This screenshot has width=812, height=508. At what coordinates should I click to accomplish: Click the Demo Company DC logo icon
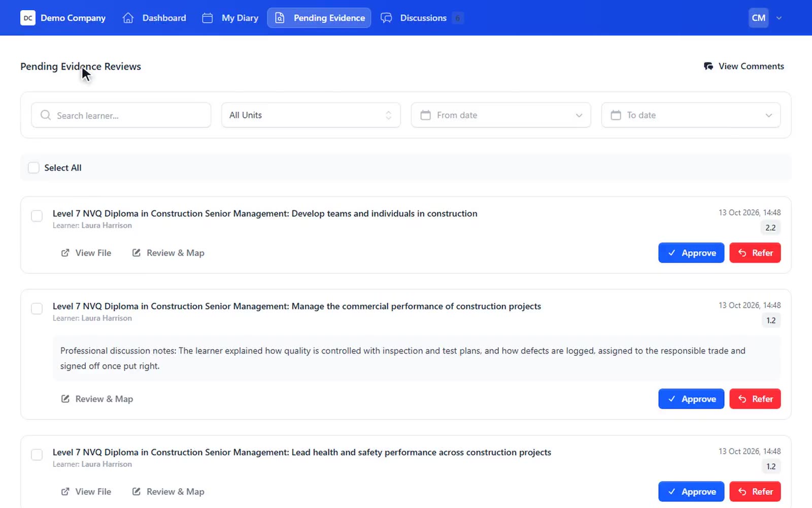click(28, 18)
